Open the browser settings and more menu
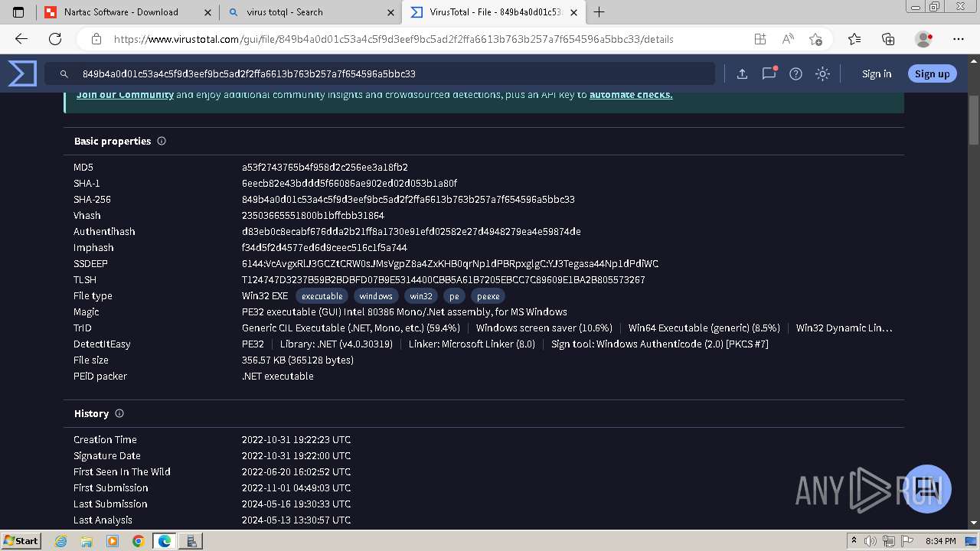Screen dimensions: 980x551 click(x=958, y=39)
